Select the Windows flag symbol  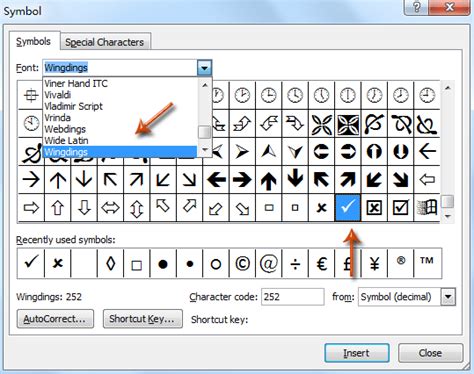[x=427, y=207]
